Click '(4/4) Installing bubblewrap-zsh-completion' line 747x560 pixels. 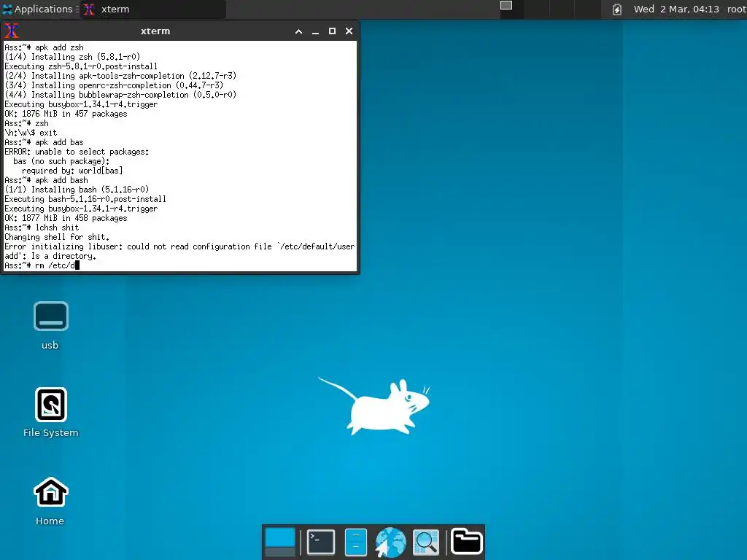tap(120, 94)
